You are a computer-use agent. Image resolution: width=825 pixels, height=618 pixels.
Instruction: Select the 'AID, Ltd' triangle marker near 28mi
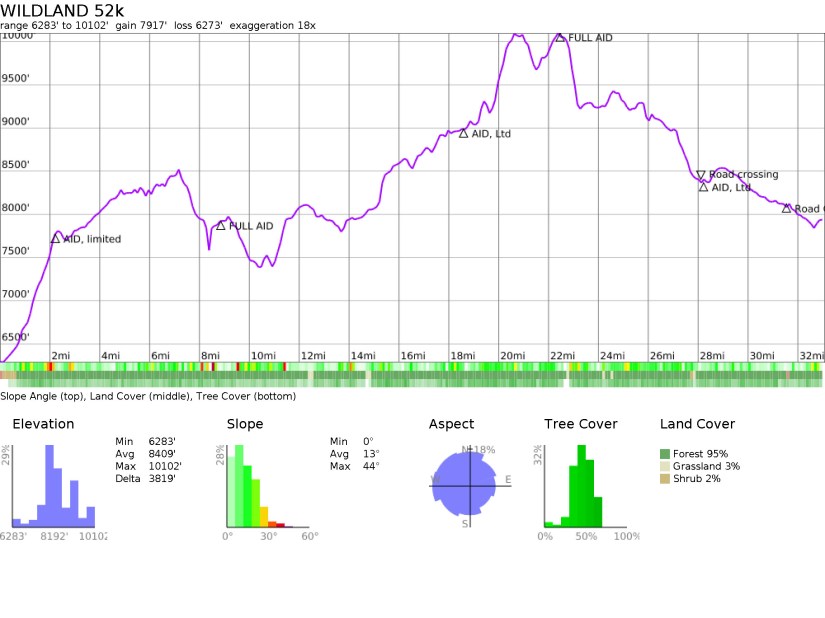coord(703,186)
